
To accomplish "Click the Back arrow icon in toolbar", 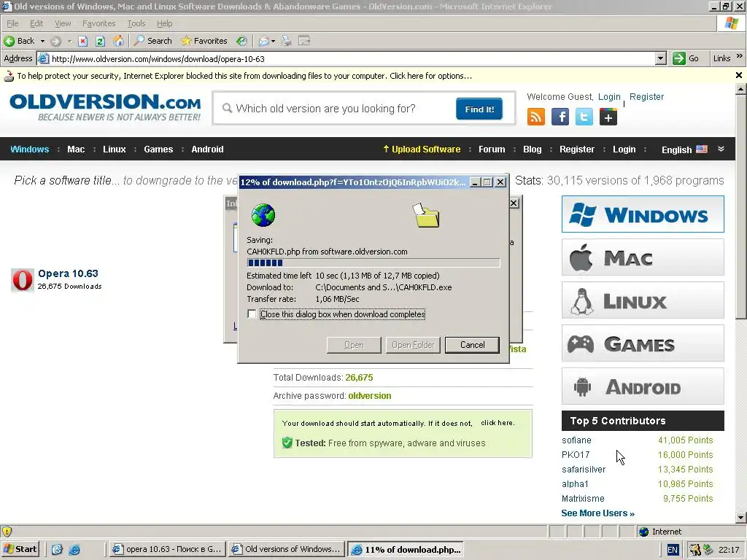I will click(x=9, y=41).
